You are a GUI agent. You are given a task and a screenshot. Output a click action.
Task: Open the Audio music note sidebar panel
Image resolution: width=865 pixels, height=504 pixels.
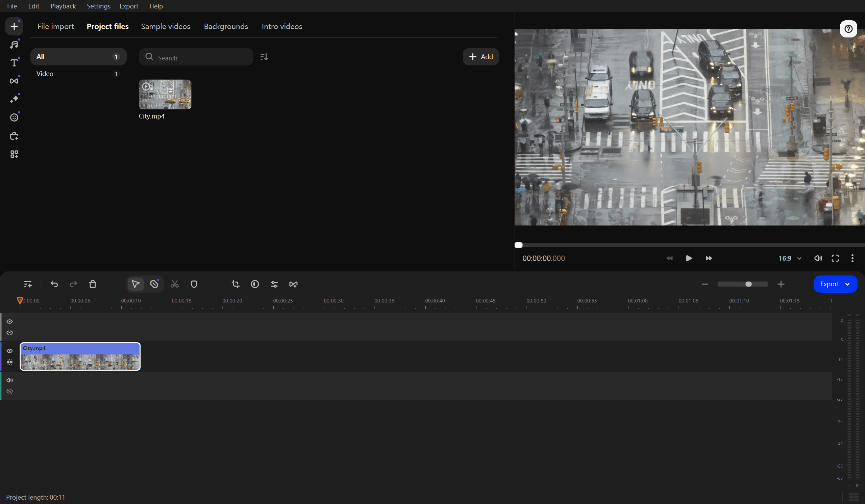14,45
